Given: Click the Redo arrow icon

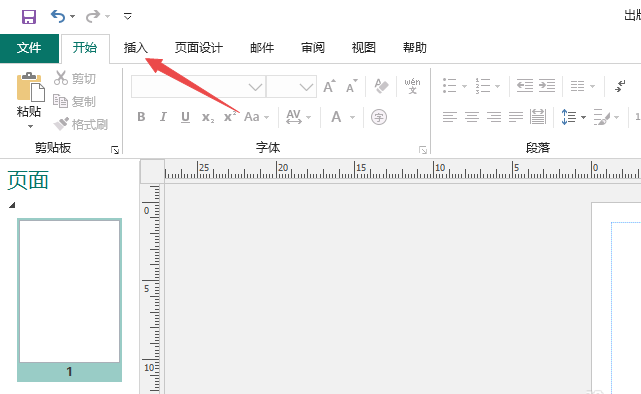Looking at the screenshot, I should pos(93,16).
